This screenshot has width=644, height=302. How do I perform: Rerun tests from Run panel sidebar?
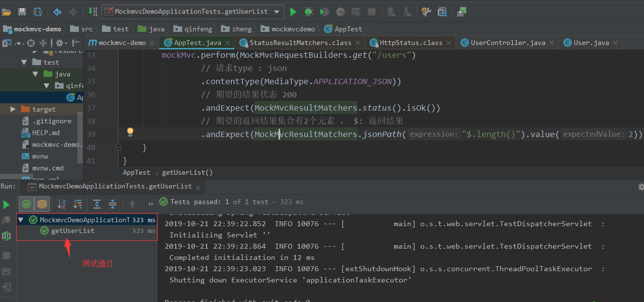[6, 204]
